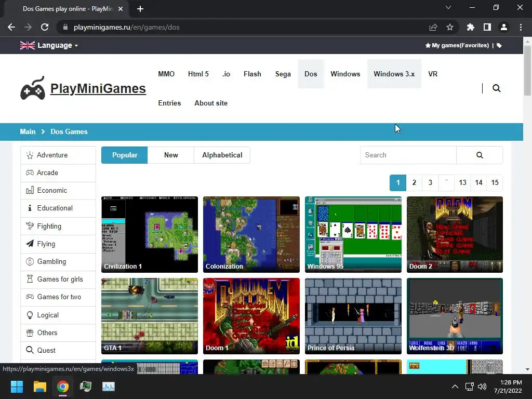Viewport: 532px width, 399px height.
Task: Go forward with the browser forward arrow
Action: pyautogui.click(x=28, y=27)
